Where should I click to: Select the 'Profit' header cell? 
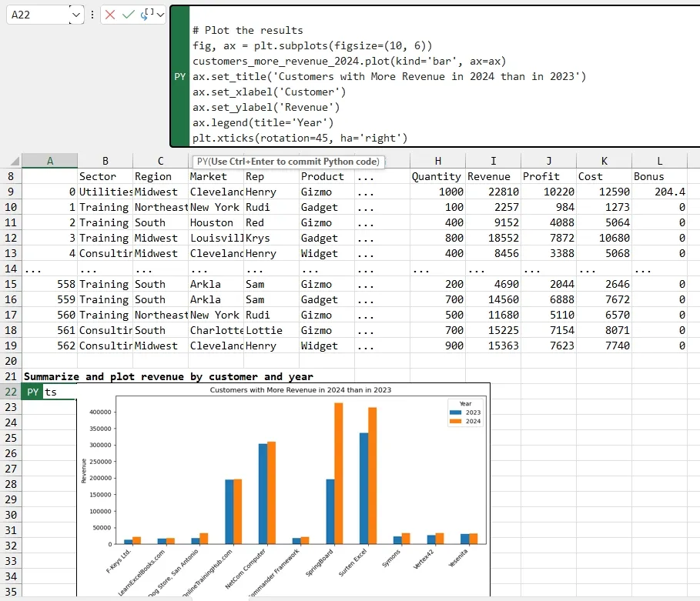point(548,176)
